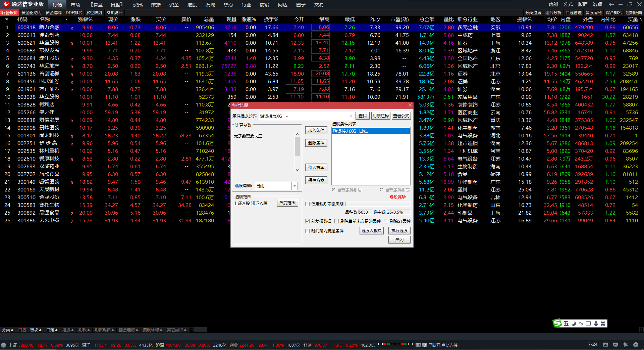Click the satellite dish icon in the bottom-right status bar

(x=626, y=345)
